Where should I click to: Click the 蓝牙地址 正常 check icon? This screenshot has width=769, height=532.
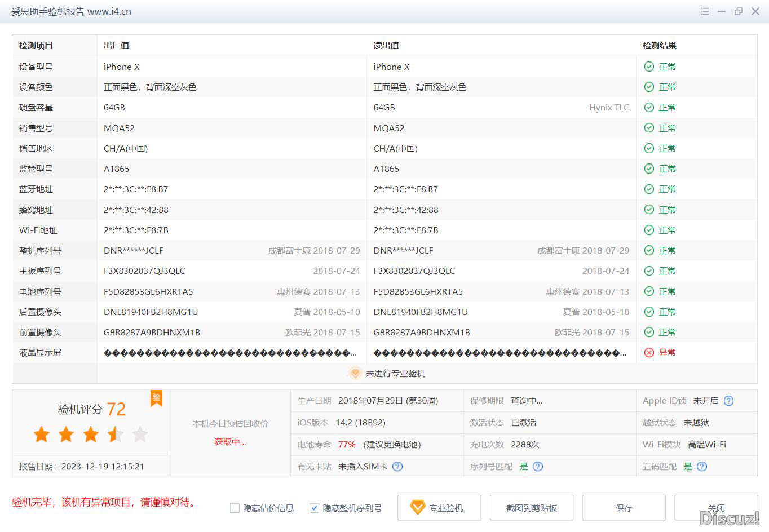point(649,189)
